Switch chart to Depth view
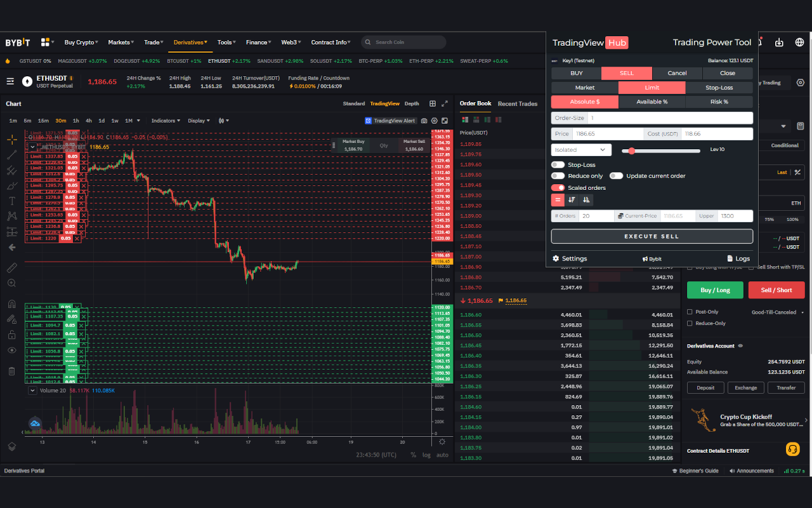812x508 pixels. tap(412, 104)
